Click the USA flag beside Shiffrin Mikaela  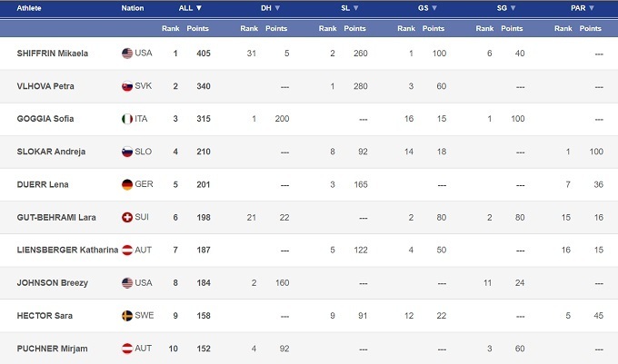[127, 54]
